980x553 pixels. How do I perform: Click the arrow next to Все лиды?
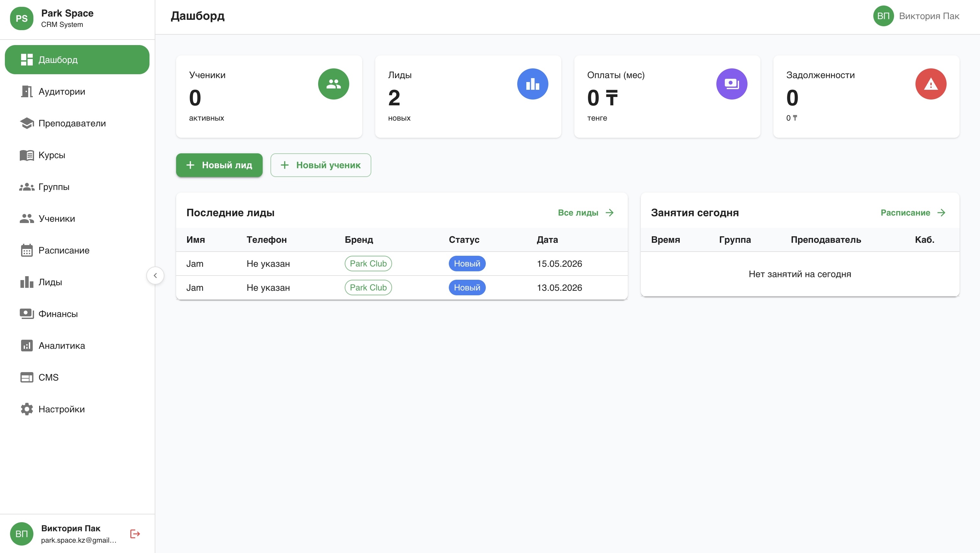(609, 213)
